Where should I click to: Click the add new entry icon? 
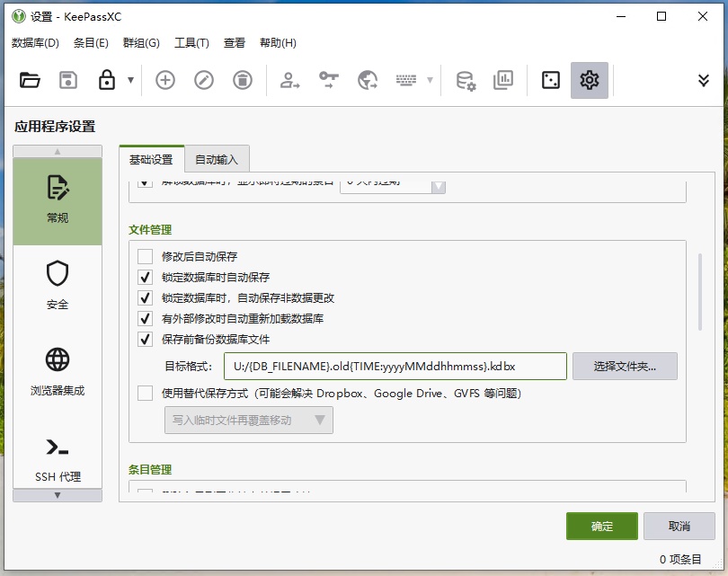click(x=165, y=80)
